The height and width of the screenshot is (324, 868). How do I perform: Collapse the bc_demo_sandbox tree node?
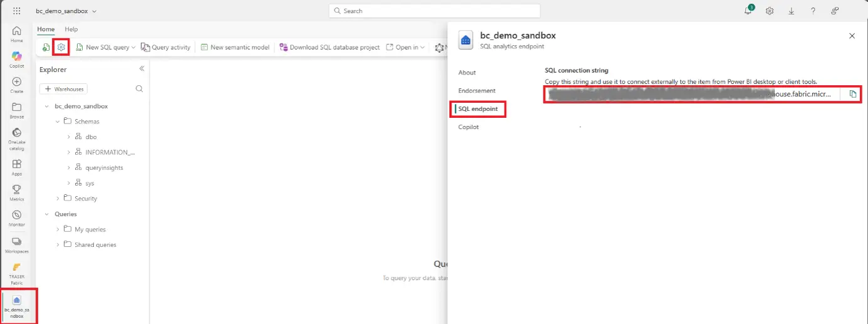point(47,107)
